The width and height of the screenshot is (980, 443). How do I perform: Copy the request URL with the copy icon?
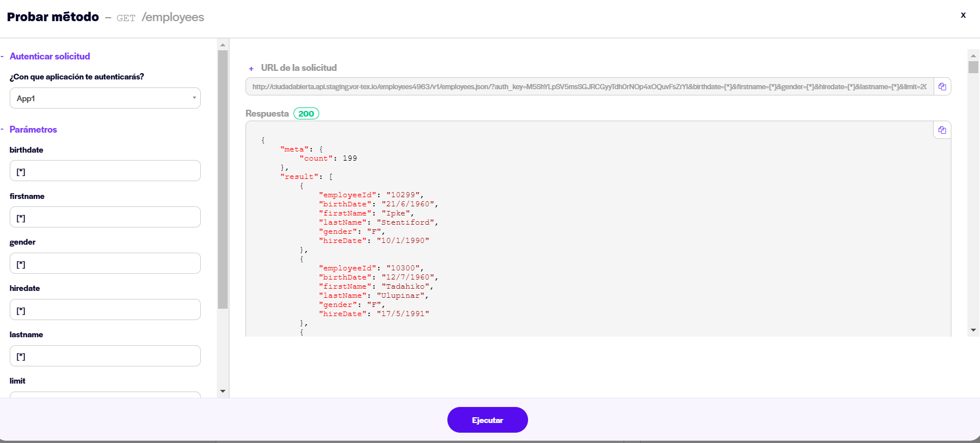click(x=942, y=87)
